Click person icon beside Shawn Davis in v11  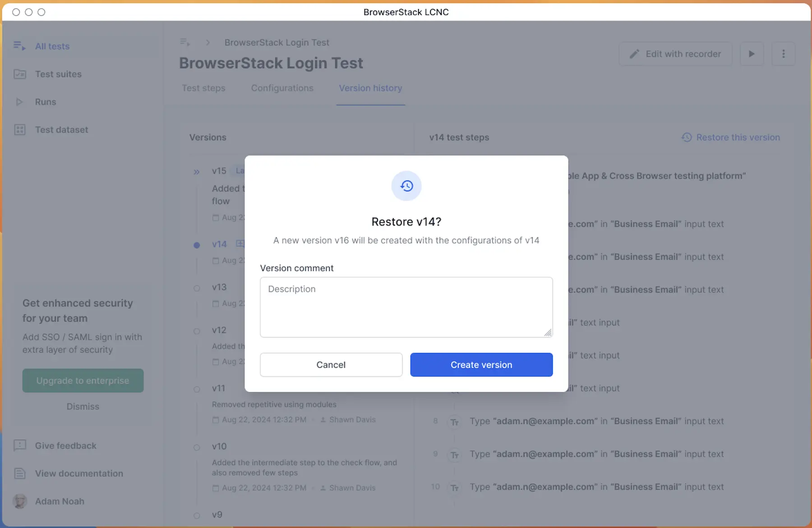tap(323, 420)
